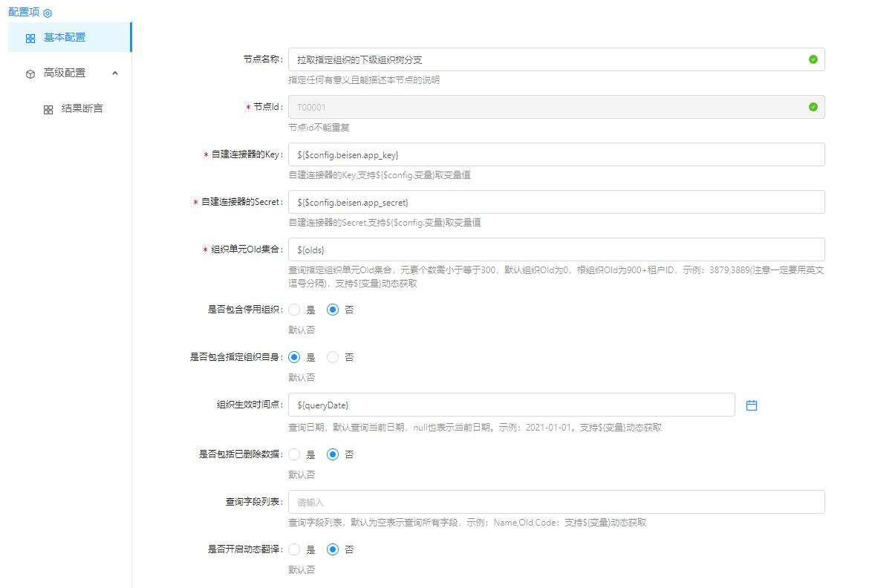Click the 配置项 header title
872x588 pixels.
coord(24,13)
